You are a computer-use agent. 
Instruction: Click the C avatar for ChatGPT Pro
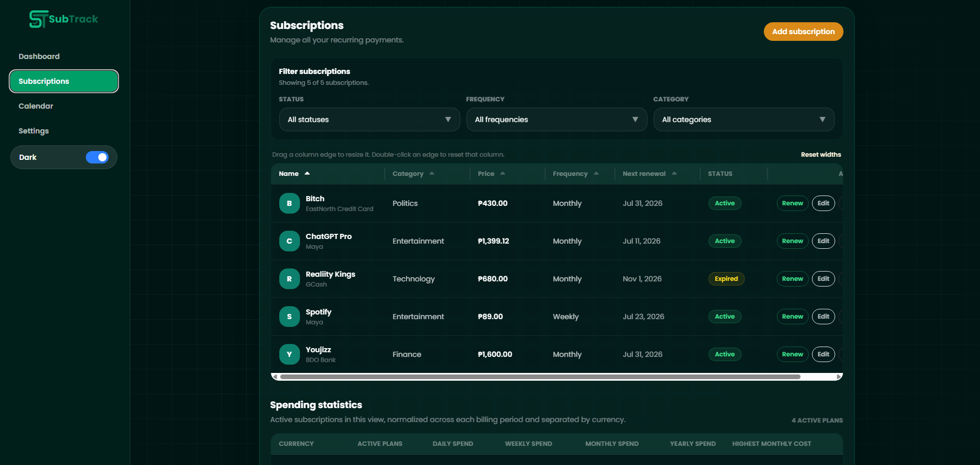(x=290, y=241)
